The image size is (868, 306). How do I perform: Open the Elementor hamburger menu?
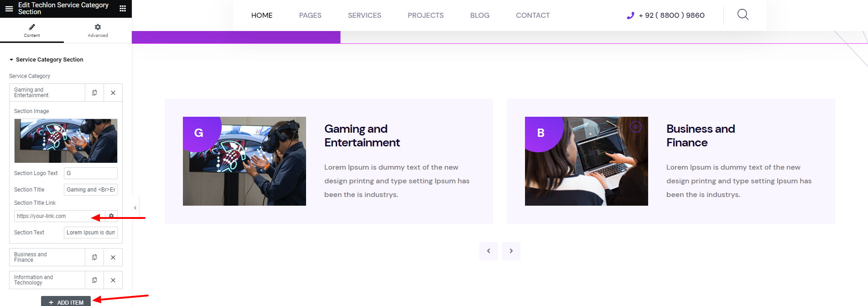pyautogui.click(x=9, y=9)
